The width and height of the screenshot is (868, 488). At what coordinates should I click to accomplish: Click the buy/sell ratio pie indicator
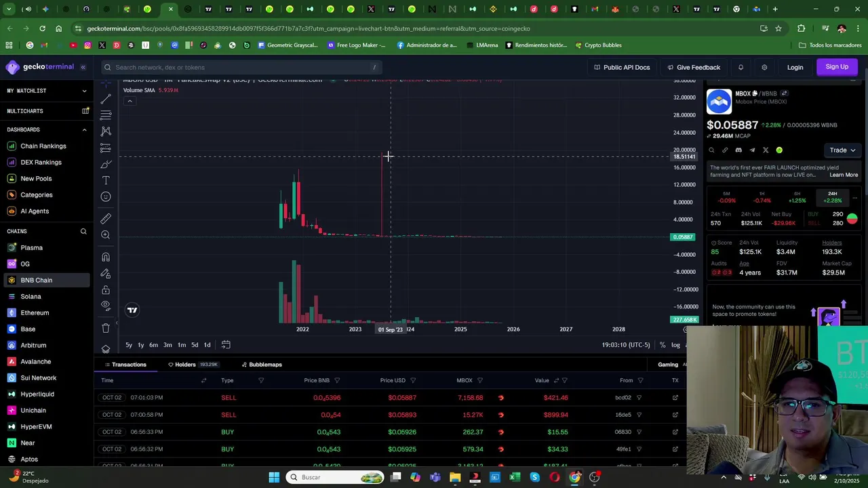852,218
